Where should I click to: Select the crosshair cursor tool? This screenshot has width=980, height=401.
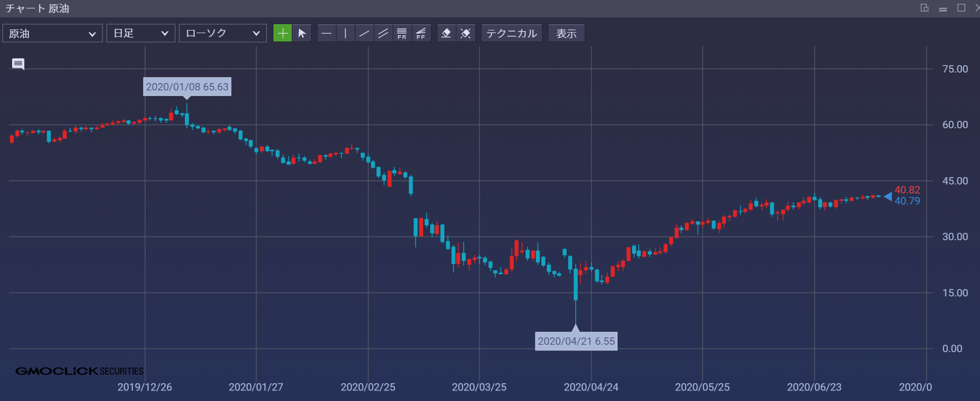[x=282, y=34]
